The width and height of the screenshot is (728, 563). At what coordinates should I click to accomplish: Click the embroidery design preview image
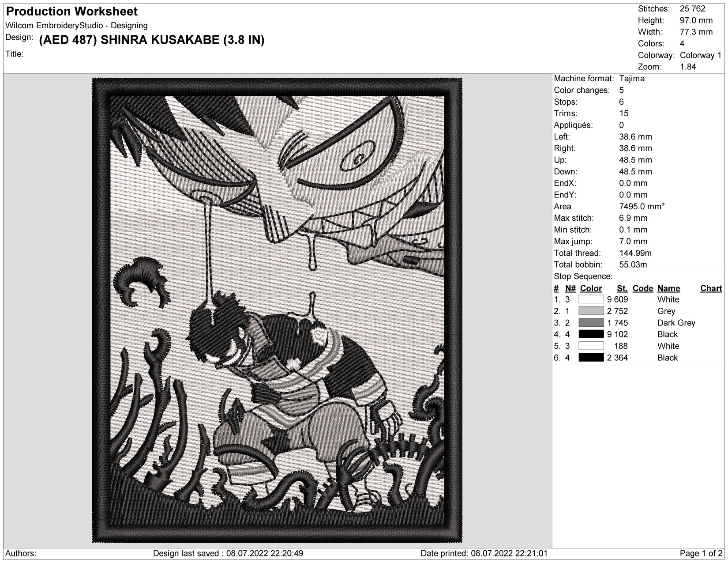277,310
